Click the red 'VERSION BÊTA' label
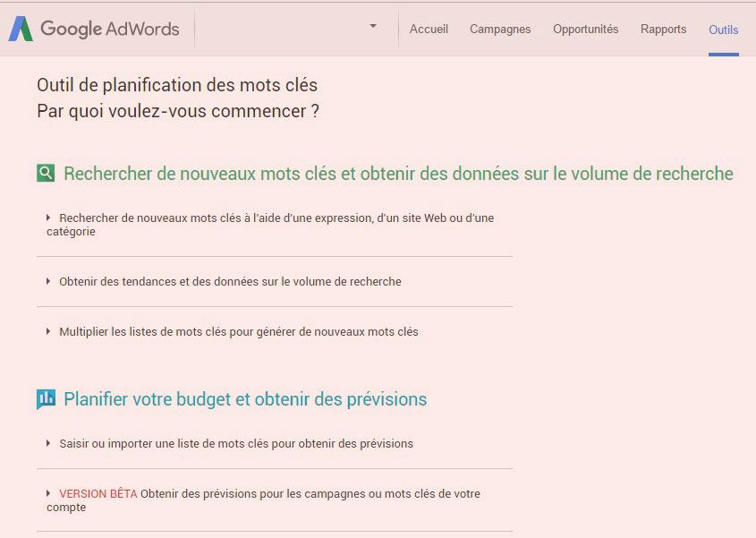 98,493
